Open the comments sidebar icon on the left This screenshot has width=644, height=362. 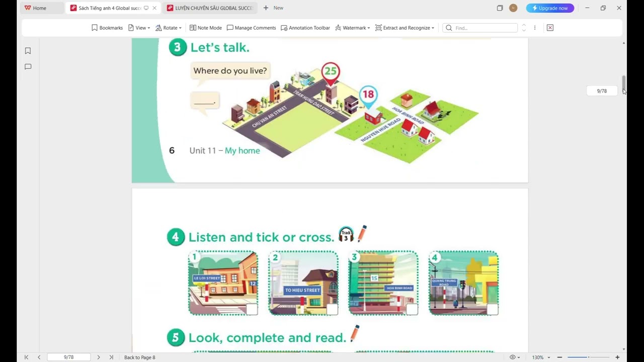[x=28, y=66]
